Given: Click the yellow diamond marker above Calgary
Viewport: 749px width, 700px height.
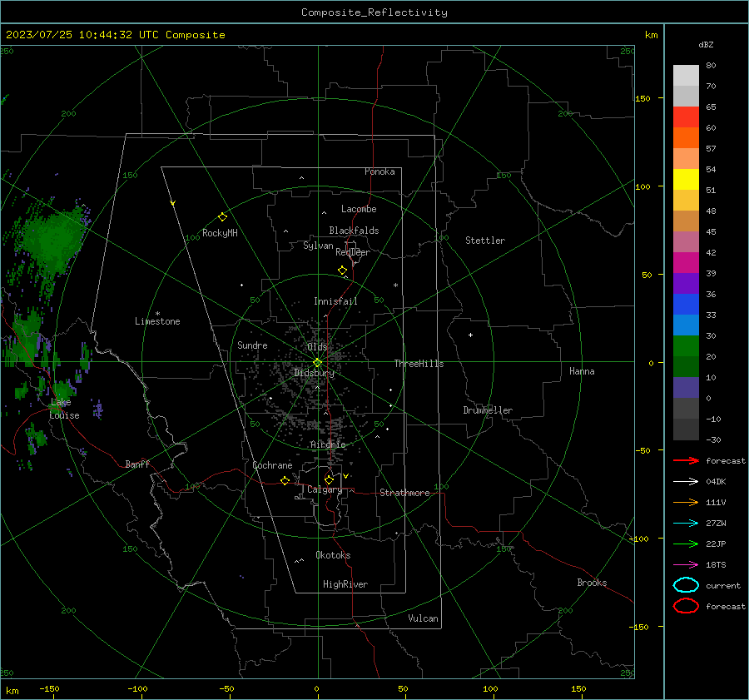Looking at the screenshot, I should click(329, 479).
